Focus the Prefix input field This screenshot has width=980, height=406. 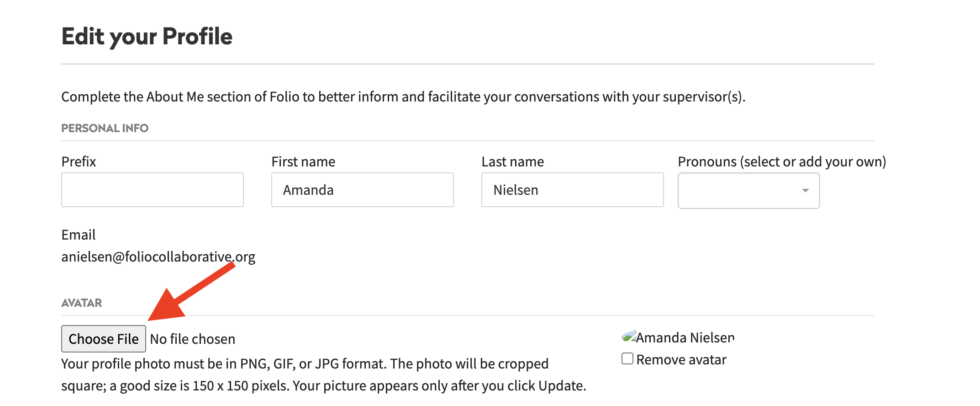tap(152, 190)
